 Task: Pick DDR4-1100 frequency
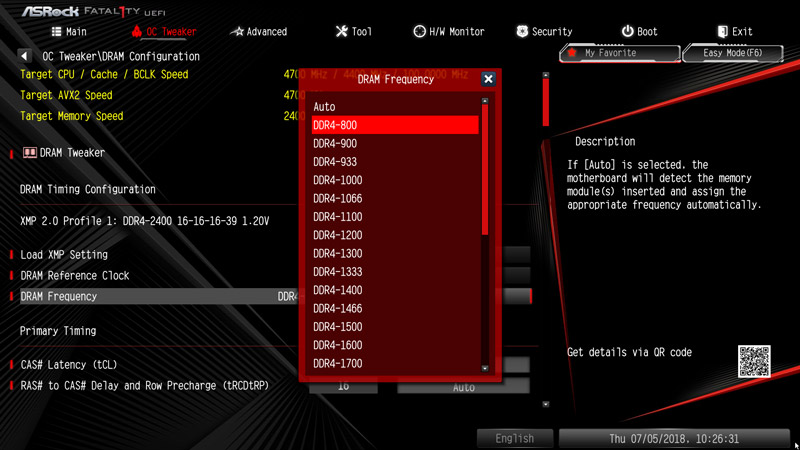395,217
